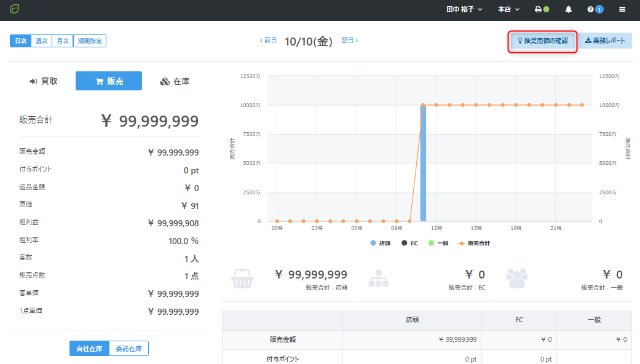Select the 日次 period tab
Viewport: 640px width, 364px height.
click(x=20, y=41)
